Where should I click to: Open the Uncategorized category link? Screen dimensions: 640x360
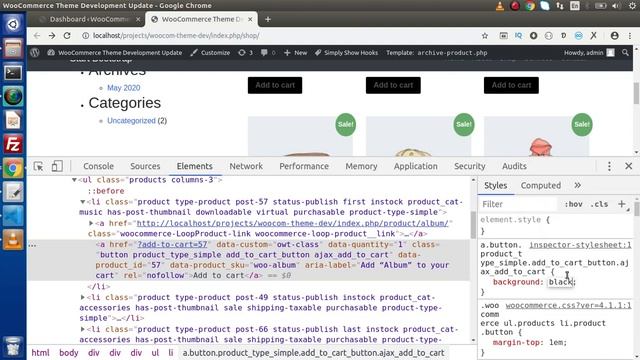click(x=131, y=121)
